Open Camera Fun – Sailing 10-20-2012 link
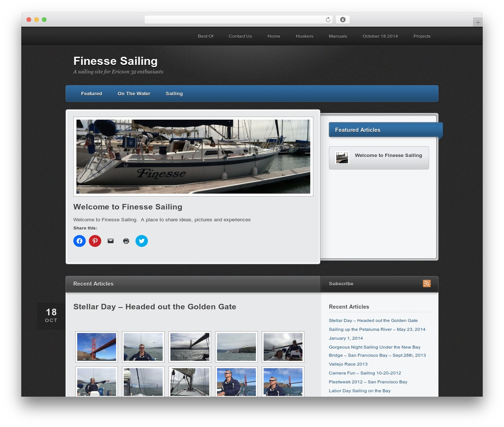 point(365,373)
